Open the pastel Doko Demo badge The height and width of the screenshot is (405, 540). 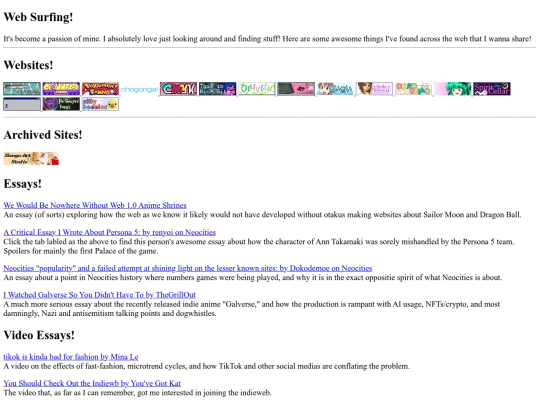(414, 89)
